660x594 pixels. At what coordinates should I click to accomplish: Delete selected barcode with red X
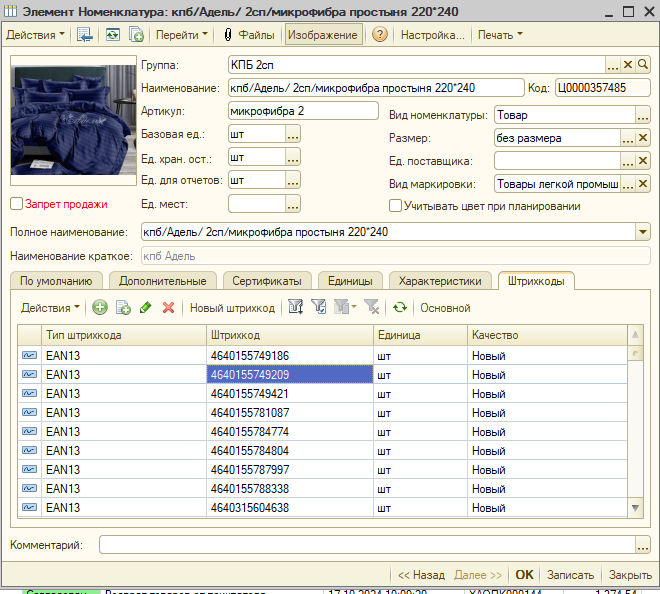(x=168, y=307)
